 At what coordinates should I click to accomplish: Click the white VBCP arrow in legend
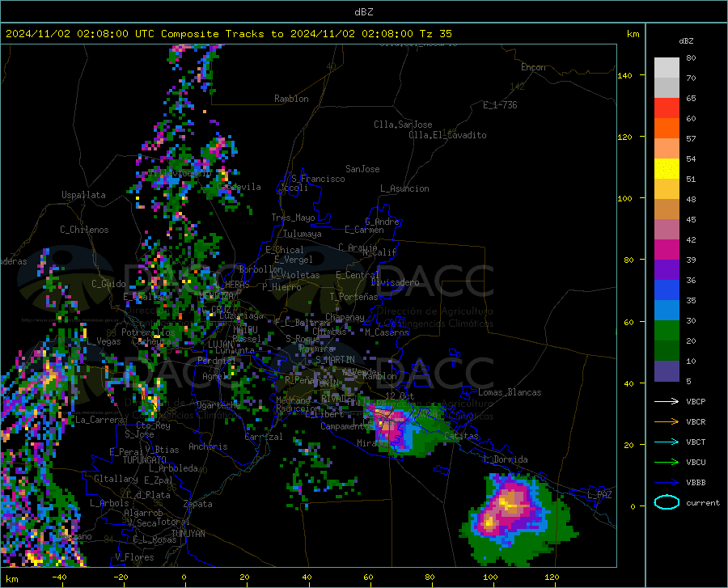(x=667, y=401)
